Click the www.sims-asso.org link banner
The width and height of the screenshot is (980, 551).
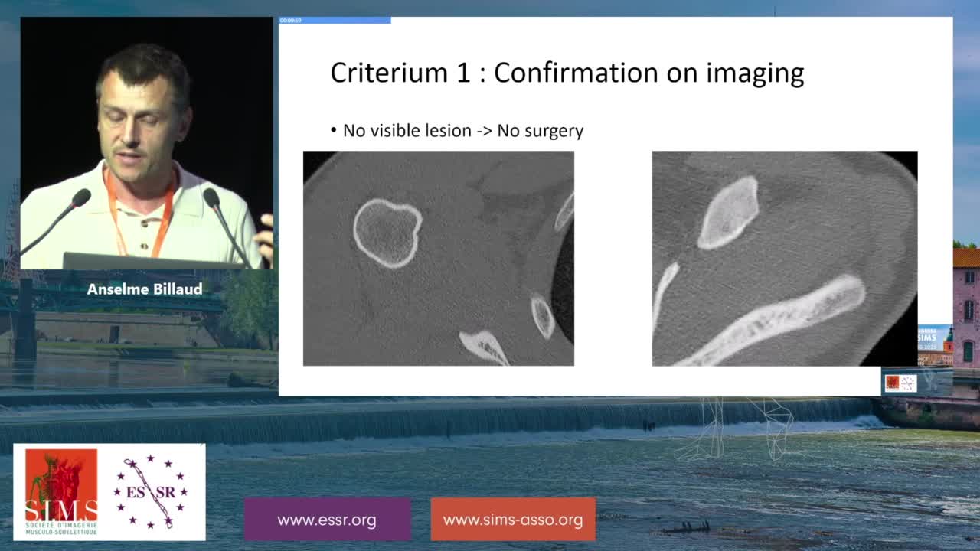[513, 520]
